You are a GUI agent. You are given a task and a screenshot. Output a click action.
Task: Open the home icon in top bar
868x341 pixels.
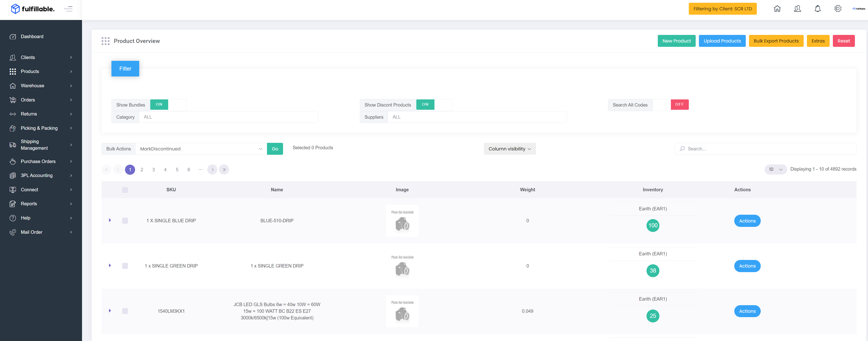pyautogui.click(x=777, y=9)
